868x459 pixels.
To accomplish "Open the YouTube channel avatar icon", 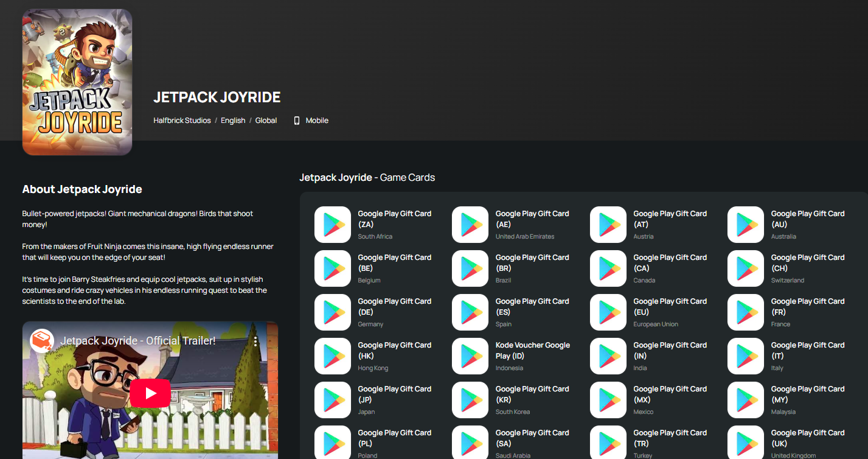I will 42,341.
